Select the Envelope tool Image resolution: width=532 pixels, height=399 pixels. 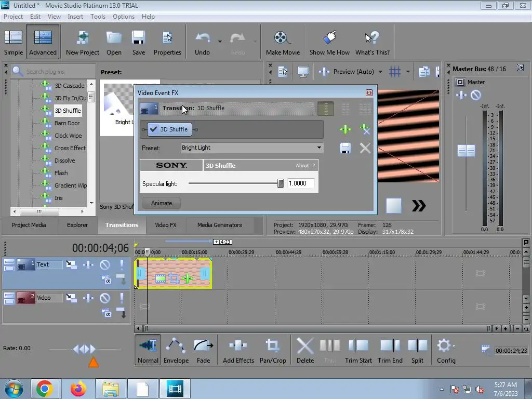pyautogui.click(x=176, y=350)
